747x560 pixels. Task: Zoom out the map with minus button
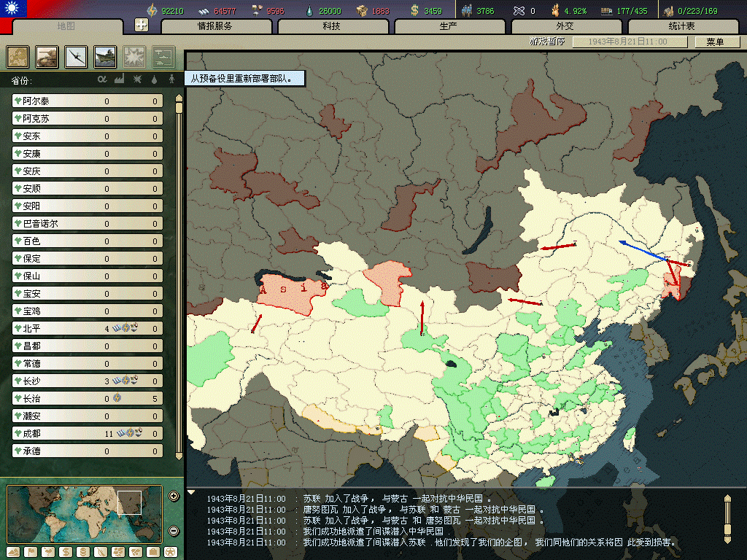[174, 531]
